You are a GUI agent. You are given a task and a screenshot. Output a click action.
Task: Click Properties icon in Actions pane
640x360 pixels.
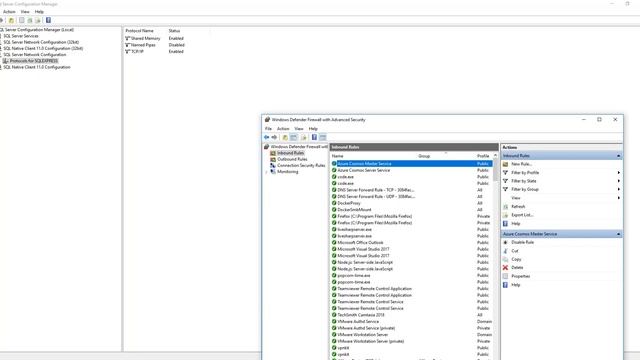(505, 276)
